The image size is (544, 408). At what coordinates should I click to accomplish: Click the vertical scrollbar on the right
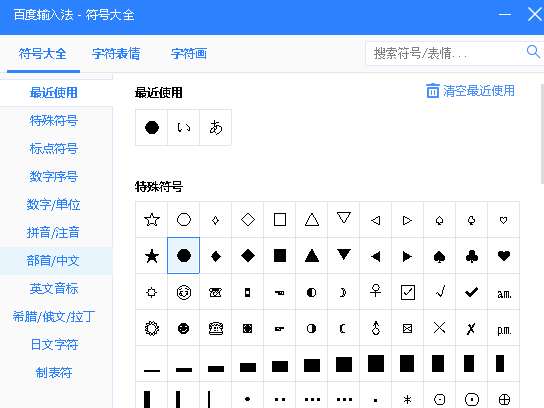(x=542, y=134)
